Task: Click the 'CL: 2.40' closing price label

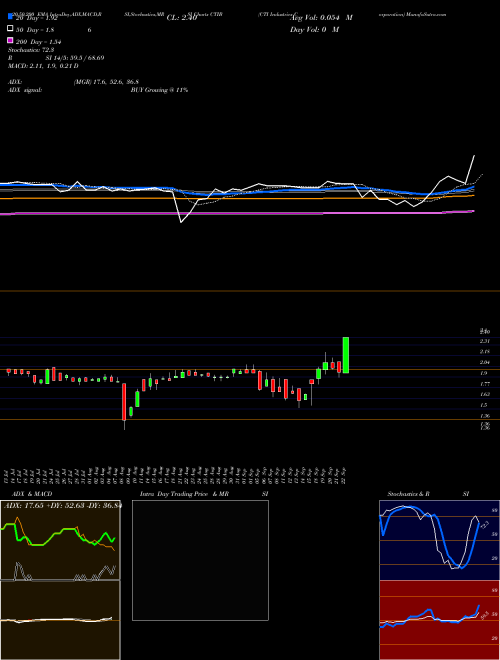Action: pos(181,18)
